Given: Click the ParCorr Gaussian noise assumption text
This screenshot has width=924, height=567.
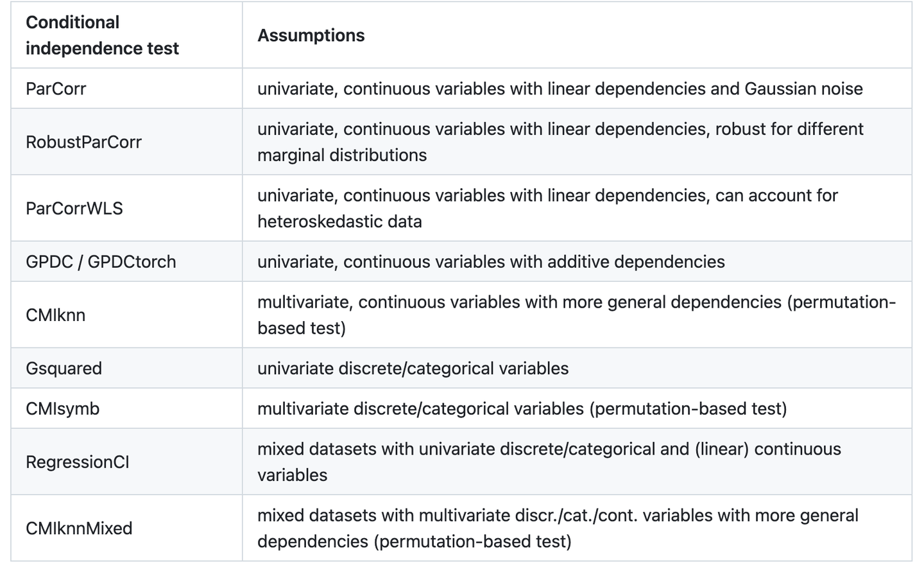Looking at the screenshot, I should click(560, 89).
